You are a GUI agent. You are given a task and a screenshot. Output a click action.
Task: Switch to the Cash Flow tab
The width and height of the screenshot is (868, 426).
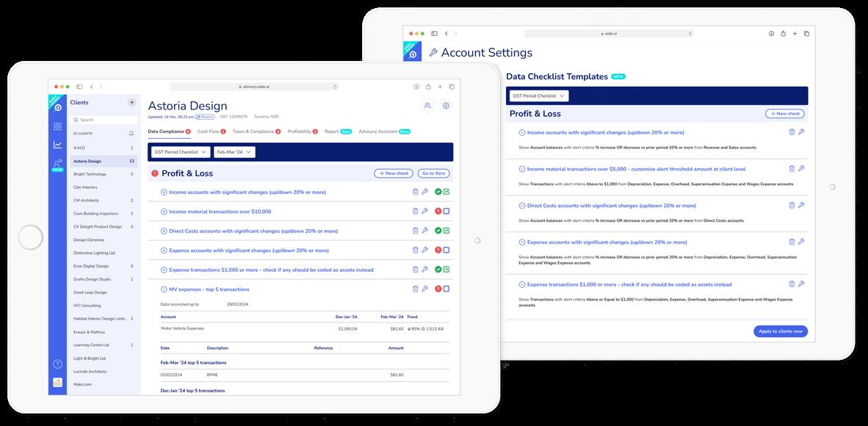coord(211,131)
